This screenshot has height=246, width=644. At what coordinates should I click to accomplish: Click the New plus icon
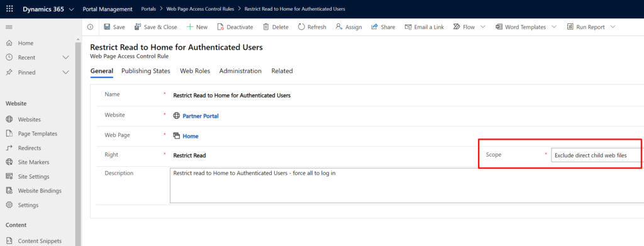coord(190,27)
